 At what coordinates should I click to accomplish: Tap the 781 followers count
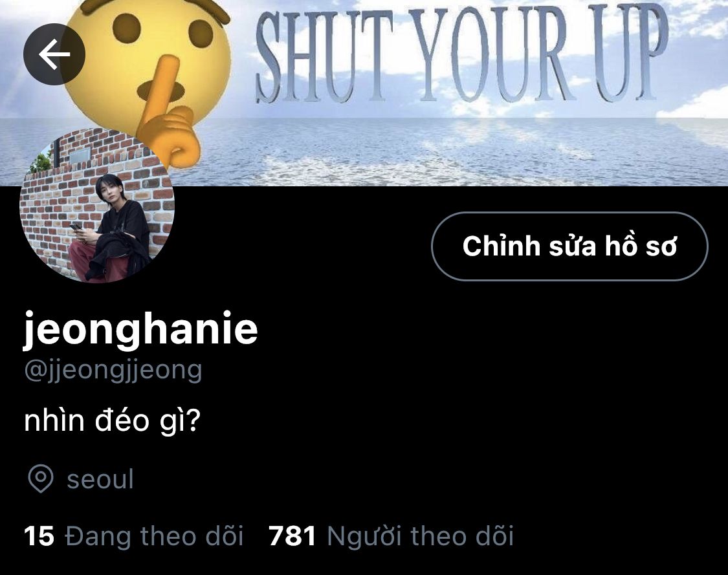pyautogui.click(x=292, y=536)
